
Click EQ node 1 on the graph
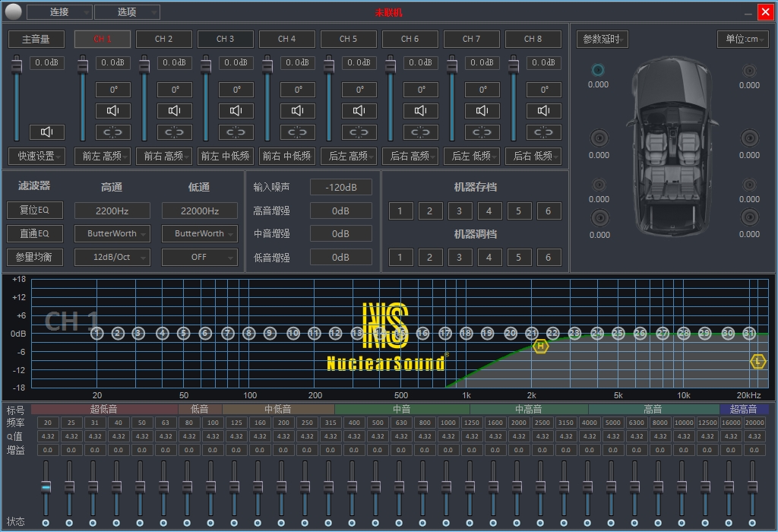click(96, 334)
